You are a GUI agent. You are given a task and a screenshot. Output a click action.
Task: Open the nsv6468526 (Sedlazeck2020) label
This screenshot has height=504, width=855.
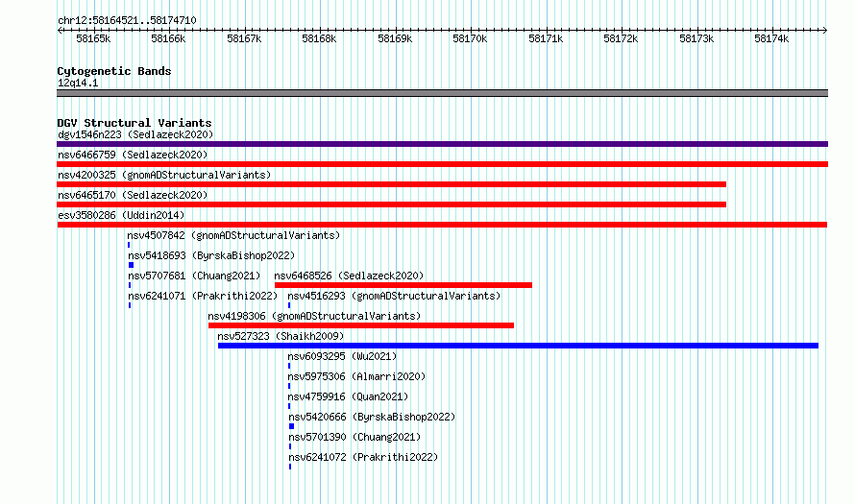(349, 276)
